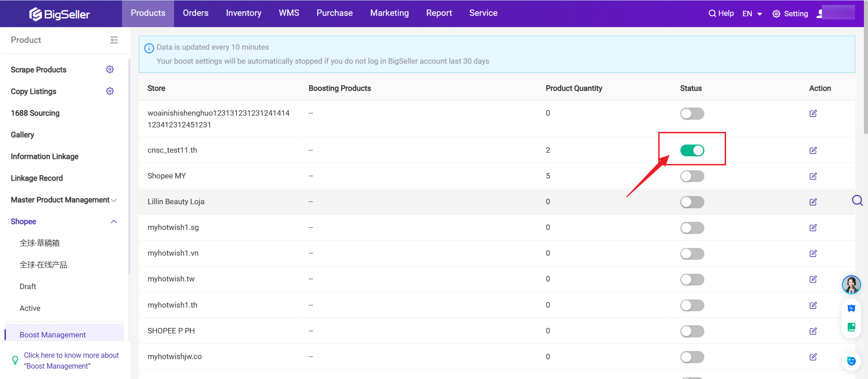The image size is (868, 379).
Task: Enable boost for woainishishenghuo store
Action: pos(692,113)
